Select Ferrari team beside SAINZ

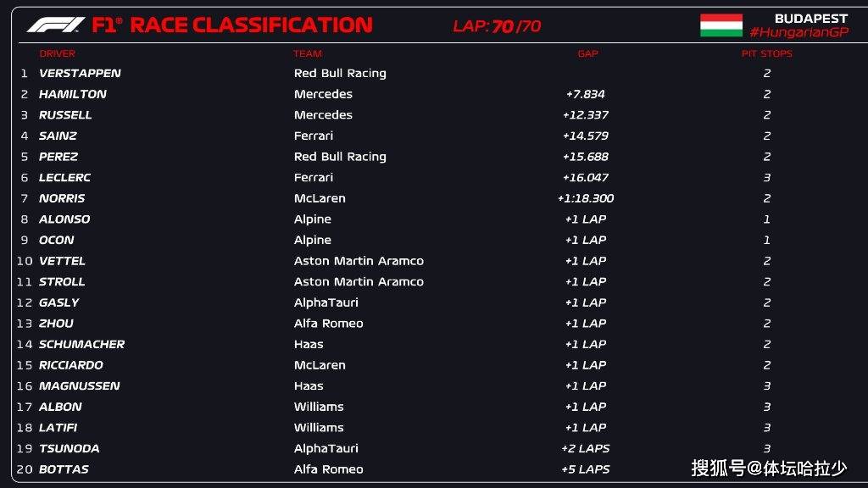click(x=314, y=136)
